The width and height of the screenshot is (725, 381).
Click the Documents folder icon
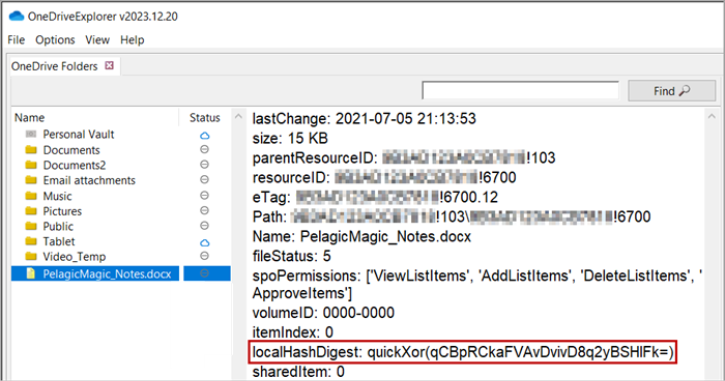(x=31, y=150)
